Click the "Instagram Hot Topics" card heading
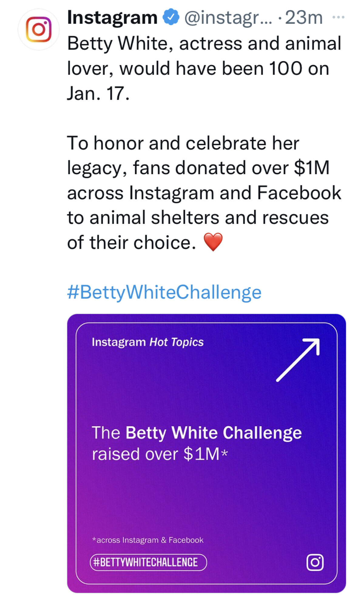 coord(147,342)
